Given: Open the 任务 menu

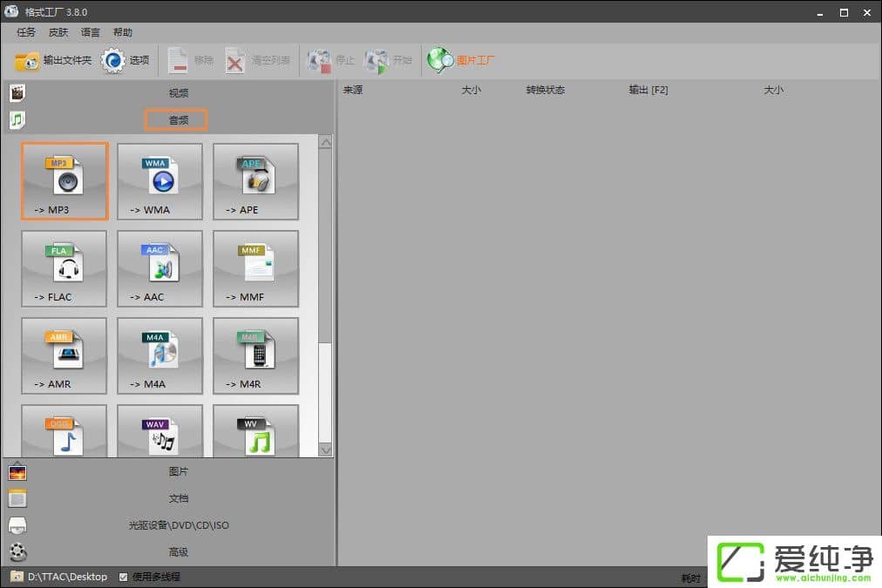Looking at the screenshot, I should (26, 32).
